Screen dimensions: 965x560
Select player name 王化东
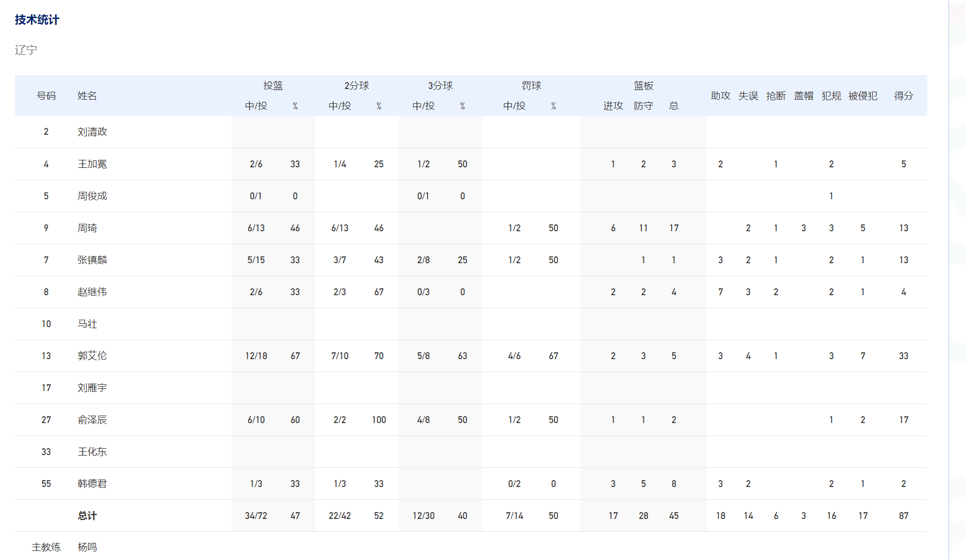(92, 452)
